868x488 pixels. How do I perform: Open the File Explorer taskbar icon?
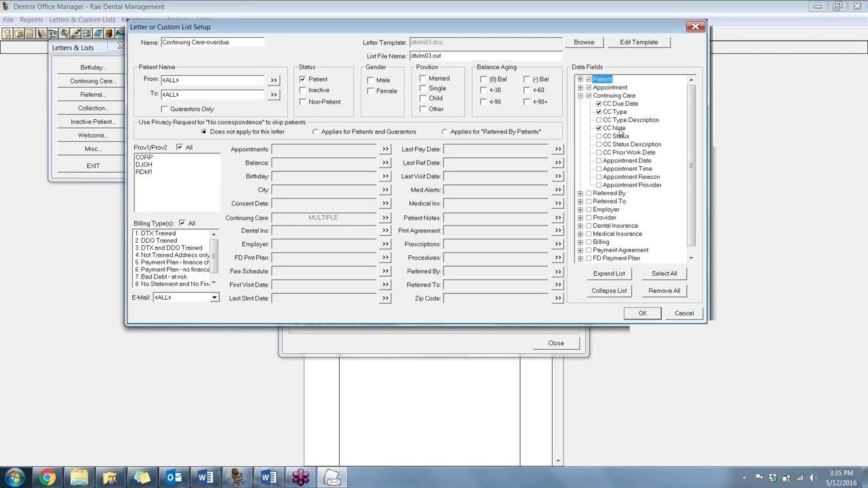[x=79, y=477]
